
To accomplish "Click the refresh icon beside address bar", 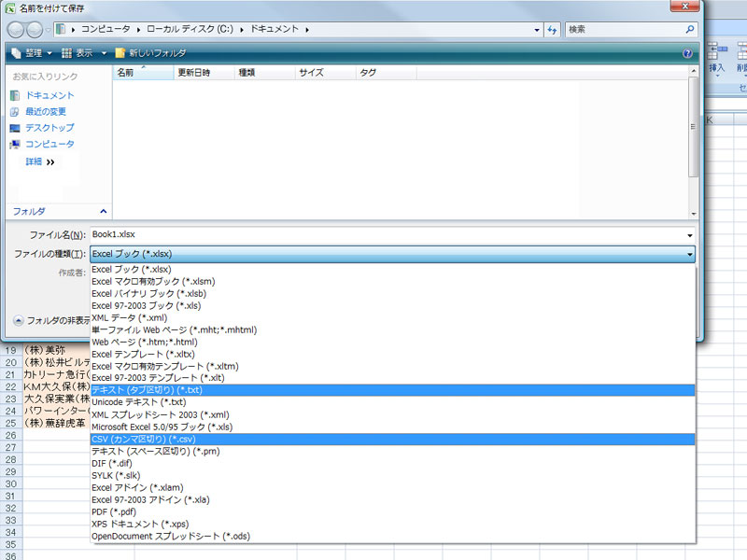I will (x=552, y=30).
